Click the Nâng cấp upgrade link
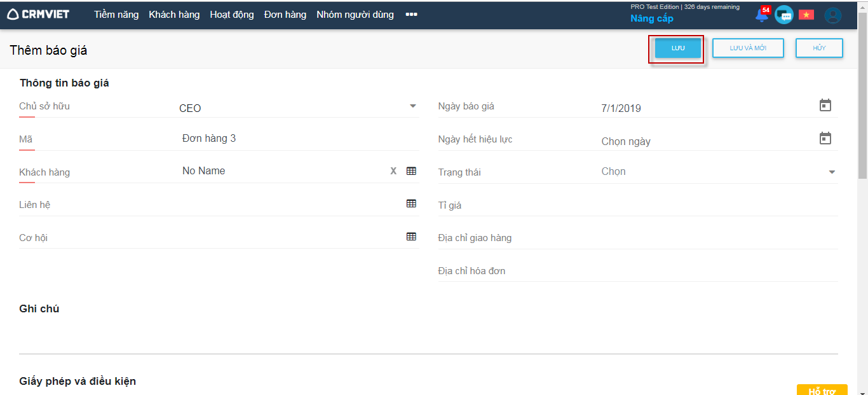This screenshot has width=868, height=395. point(651,18)
